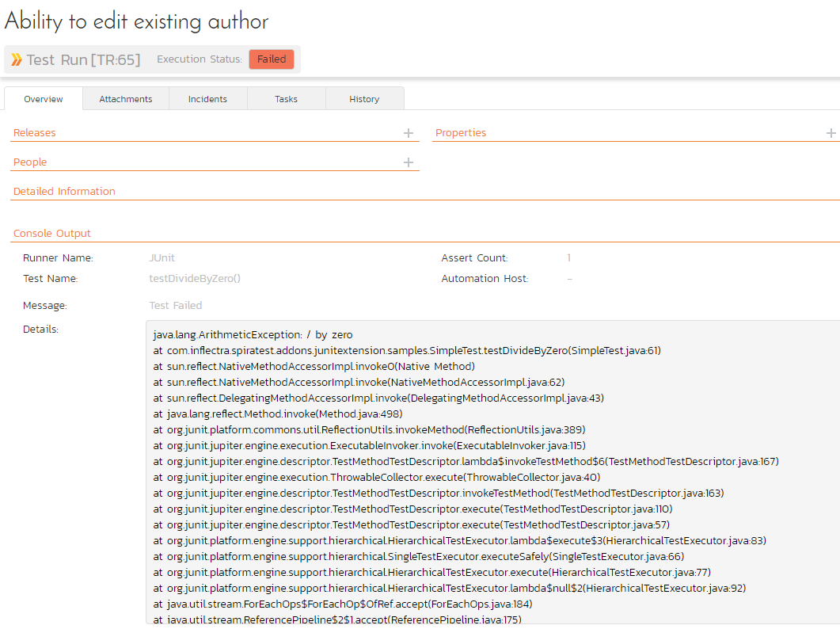Switch to the Attachments tab

click(x=126, y=99)
